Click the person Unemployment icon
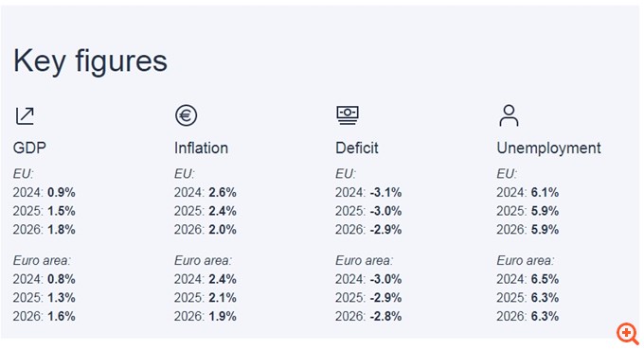 pos(509,115)
